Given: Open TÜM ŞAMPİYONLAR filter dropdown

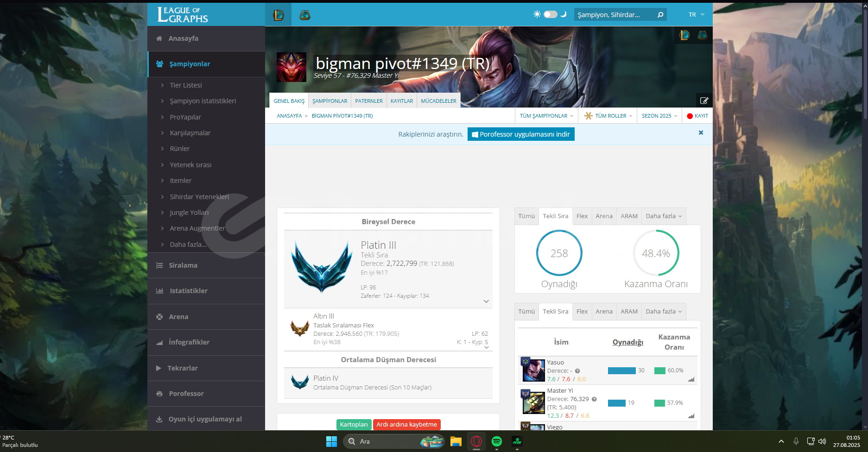Looking at the screenshot, I should pyautogui.click(x=546, y=116).
